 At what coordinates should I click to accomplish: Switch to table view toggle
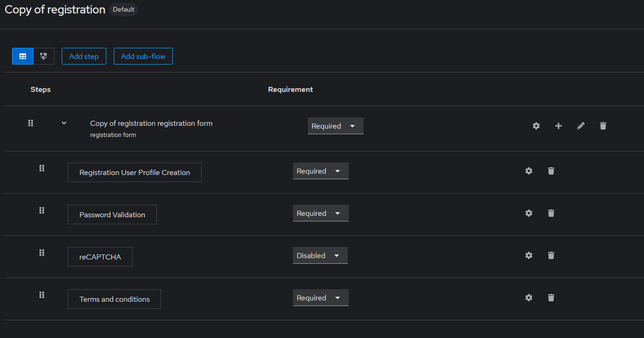(22, 56)
